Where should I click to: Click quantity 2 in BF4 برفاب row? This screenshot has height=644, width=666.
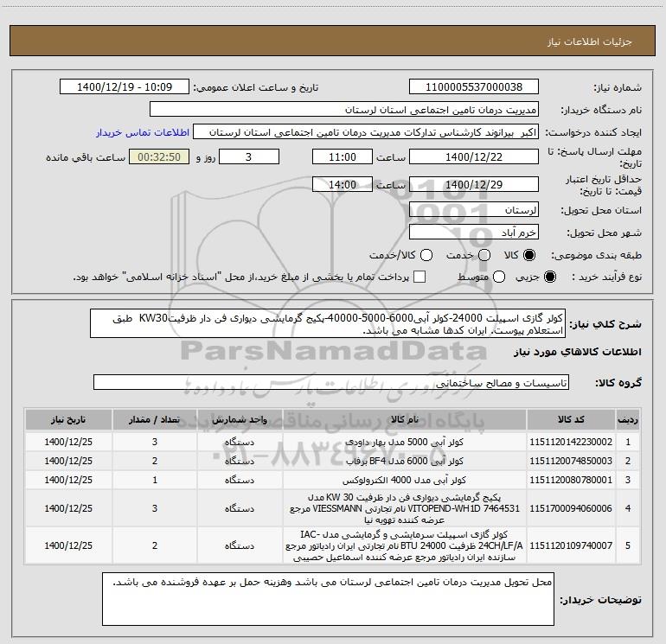pos(155,461)
